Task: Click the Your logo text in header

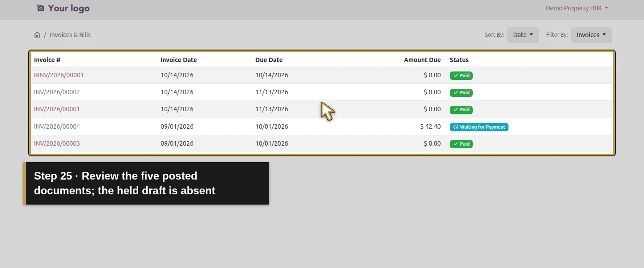Action: pyautogui.click(x=69, y=8)
